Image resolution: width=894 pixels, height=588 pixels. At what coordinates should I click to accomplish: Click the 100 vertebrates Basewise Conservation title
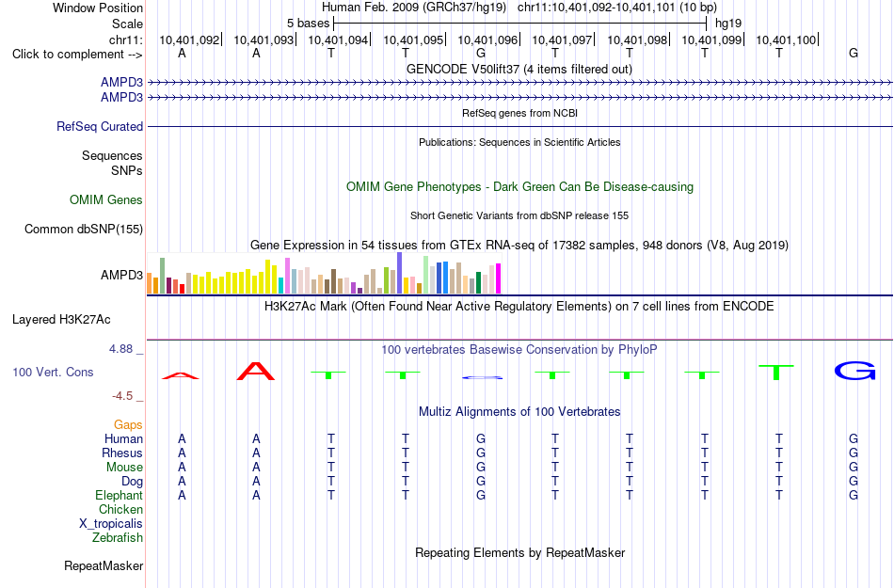[519, 349]
